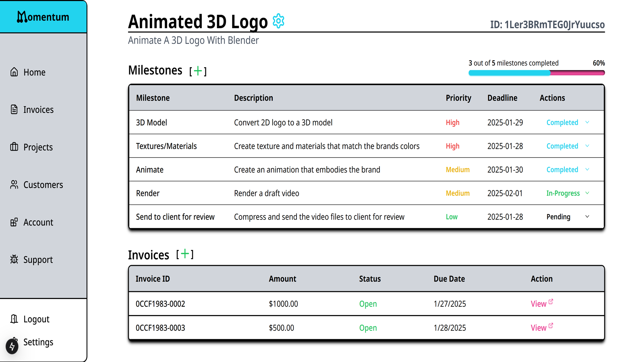This screenshot has height=362, width=644.
Task: View invoice 0CCF1983-0003
Action: coord(538,328)
